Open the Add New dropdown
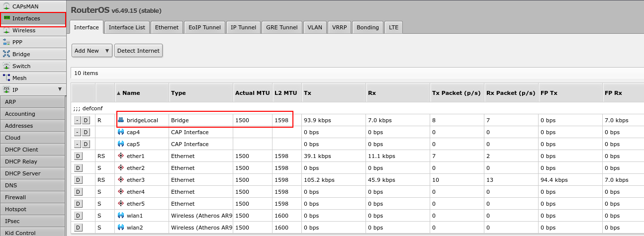 coord(92,51)
